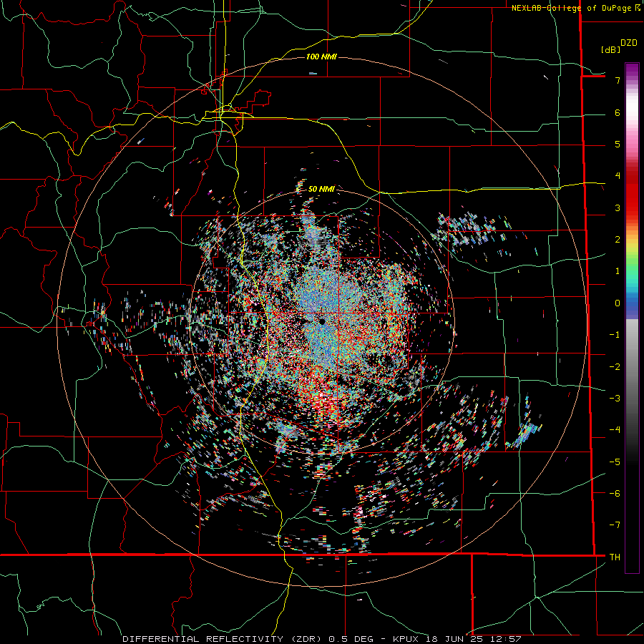Screen dimensions: 644x644
Task: Click the "KPUX" radar identifier in the caption
Action: (x=406, y=639)
